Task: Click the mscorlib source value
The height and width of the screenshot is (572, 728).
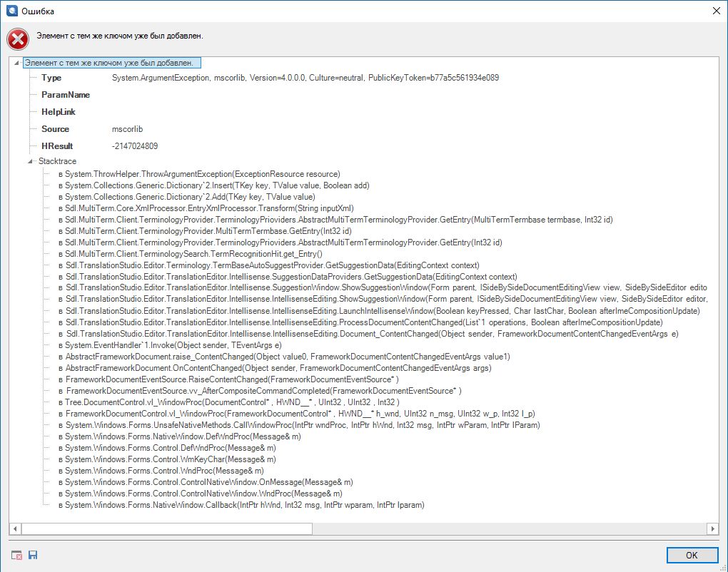Action: pyautogui.click(x=127, y=129)
